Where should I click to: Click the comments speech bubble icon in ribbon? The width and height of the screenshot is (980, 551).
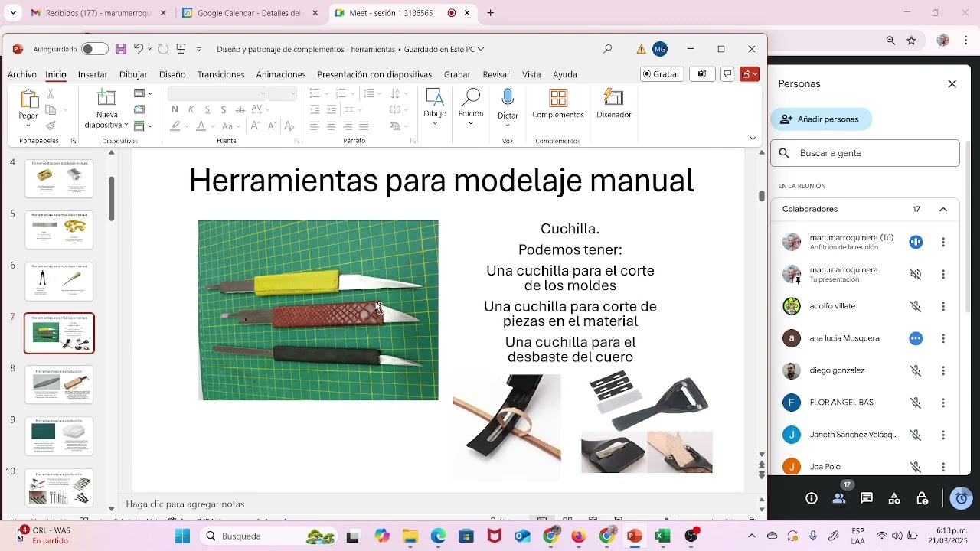pos(727,74)
